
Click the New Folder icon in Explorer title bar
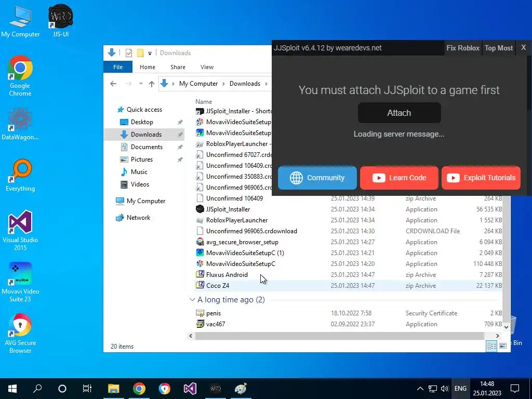(140, 53)
